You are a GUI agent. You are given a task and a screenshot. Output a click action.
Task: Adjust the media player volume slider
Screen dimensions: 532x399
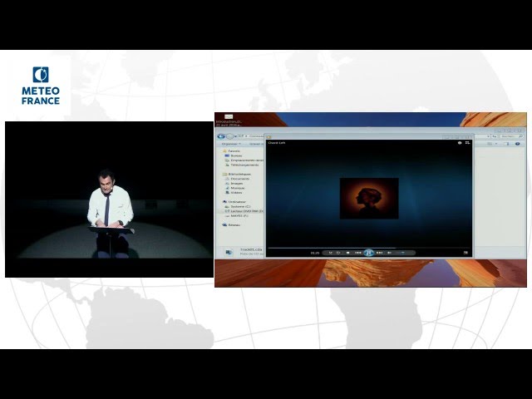click(x=403, y=252)
